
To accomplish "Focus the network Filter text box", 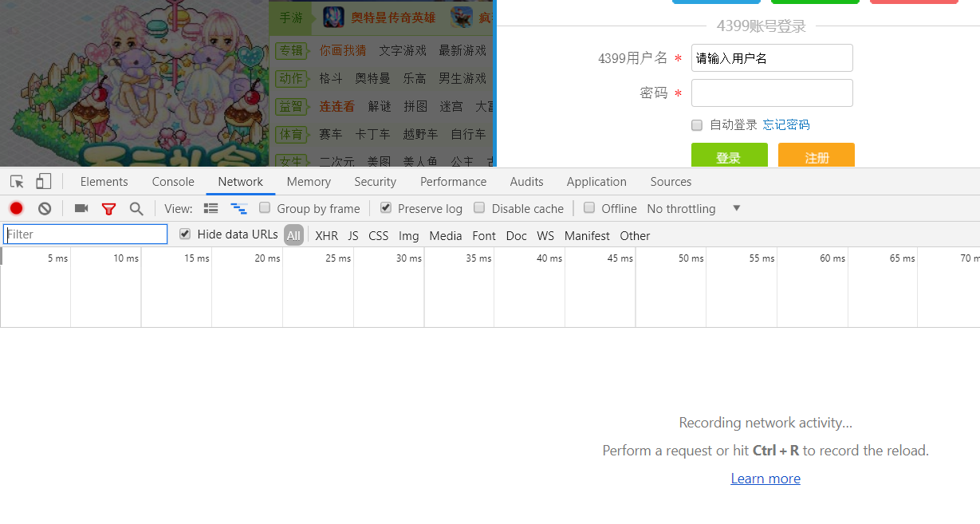I will 85,234.
